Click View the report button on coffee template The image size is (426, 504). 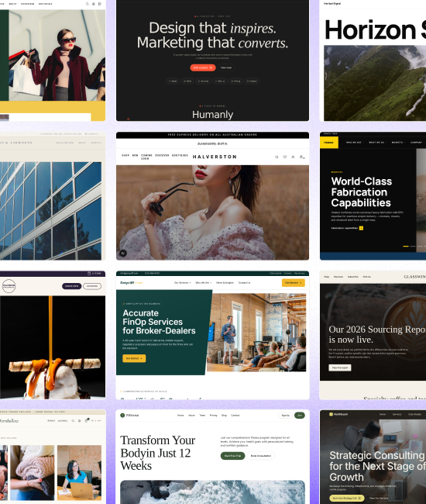[340, 368]
